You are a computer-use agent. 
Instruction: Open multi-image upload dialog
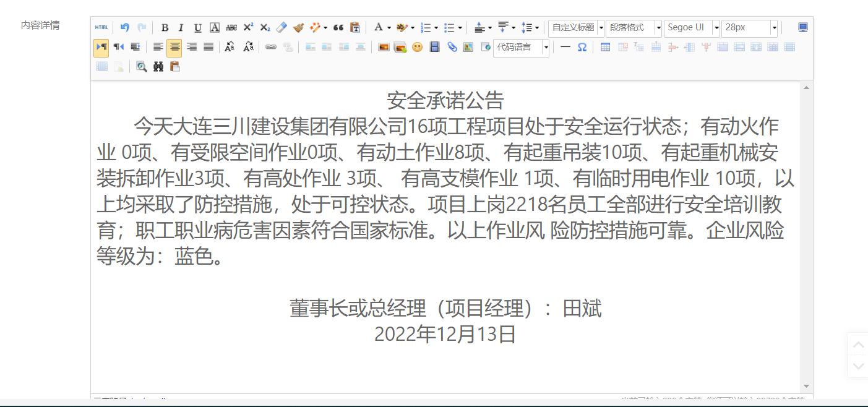click(400, 47)
